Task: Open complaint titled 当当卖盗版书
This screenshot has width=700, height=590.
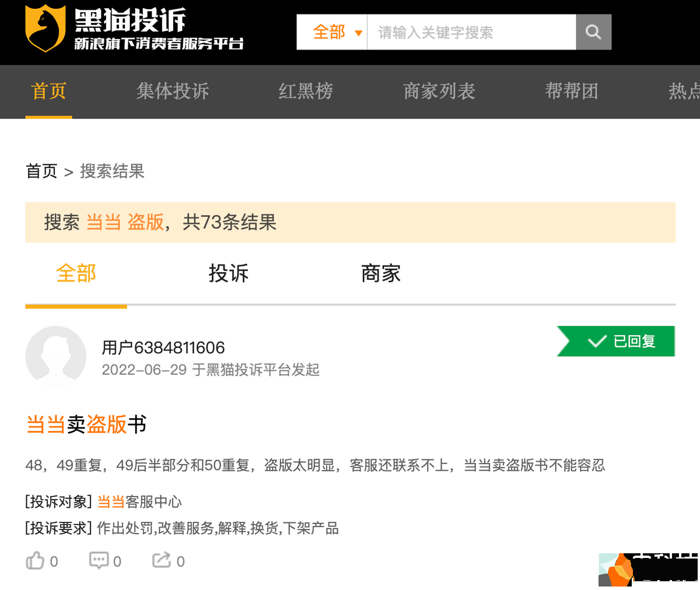Action: coord(86,424)
